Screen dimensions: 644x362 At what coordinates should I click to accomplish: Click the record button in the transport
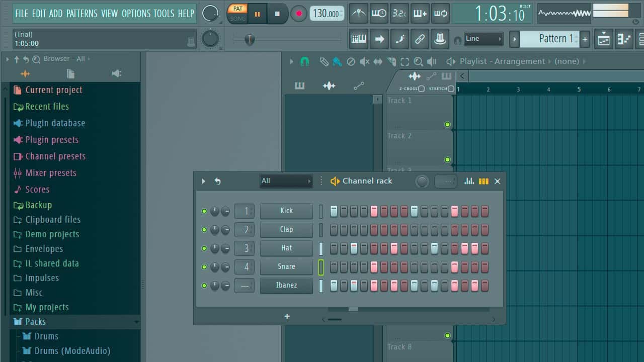pos(298,14)
